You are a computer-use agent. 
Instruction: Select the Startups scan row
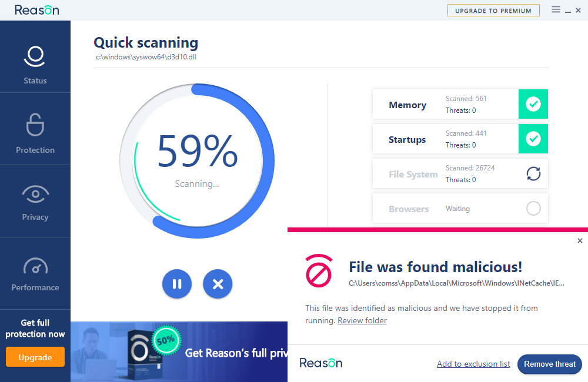[x=460, y=139]
